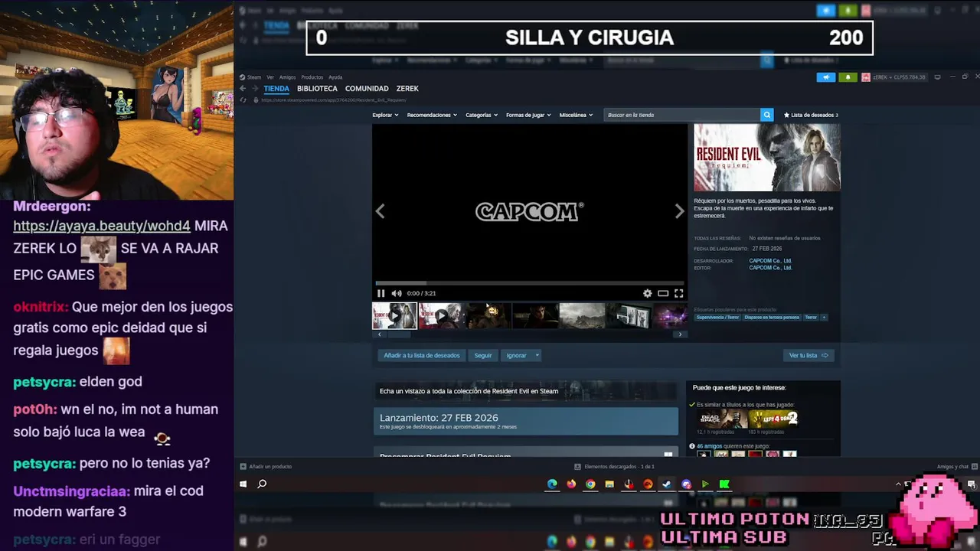Expand the Recomendaciones menu

click(x=432, y=115)
